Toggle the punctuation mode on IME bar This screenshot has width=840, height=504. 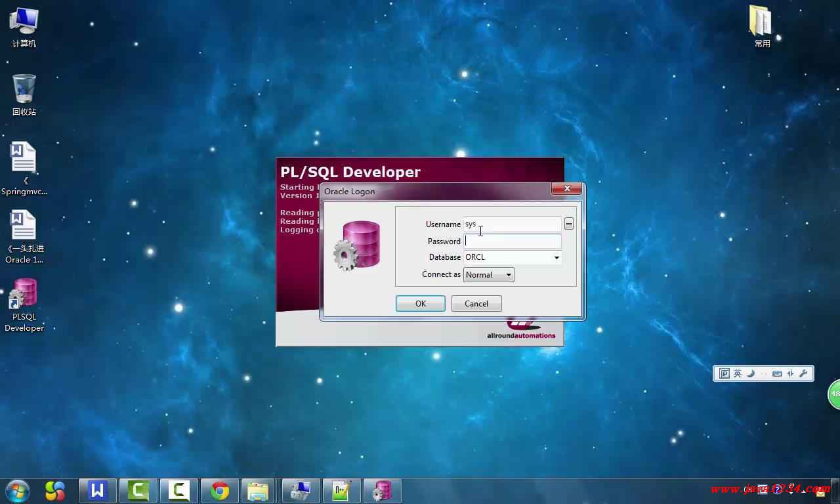[x=764, y=374]
